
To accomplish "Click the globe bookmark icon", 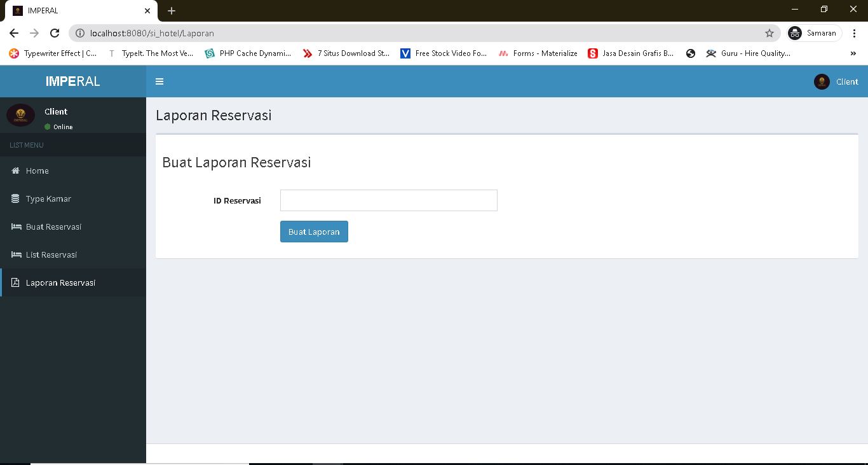I will [691, 53].
